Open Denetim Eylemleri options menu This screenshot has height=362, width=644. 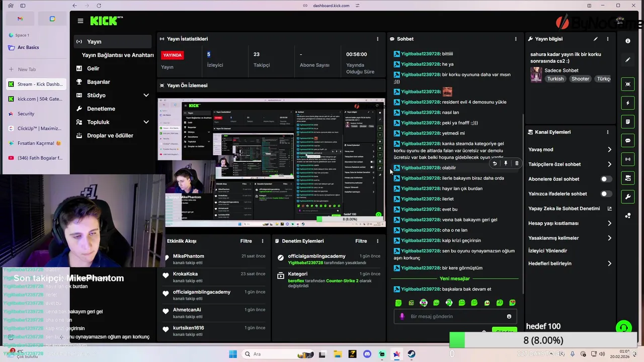(377, 241)
